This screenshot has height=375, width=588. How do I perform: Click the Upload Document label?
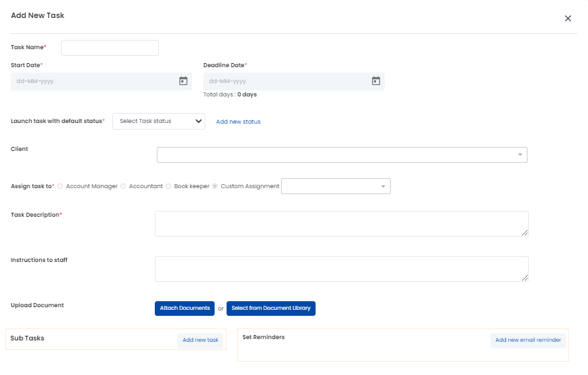tap(37, 305)
